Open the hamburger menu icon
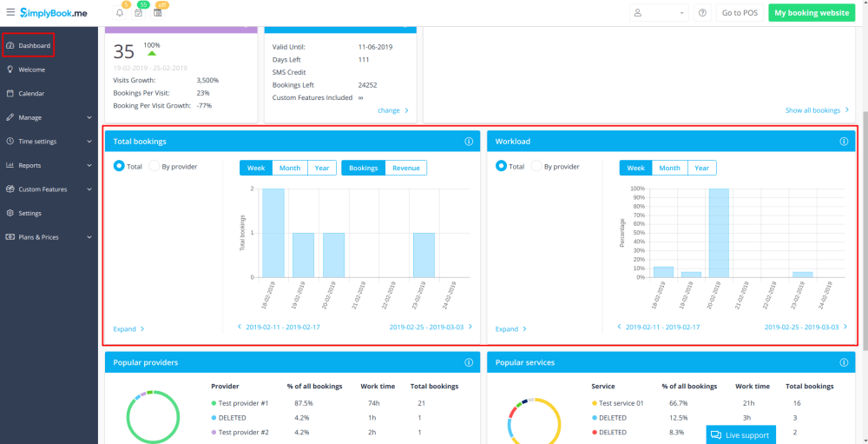This screenshot has height=444, width=868. 10,12
